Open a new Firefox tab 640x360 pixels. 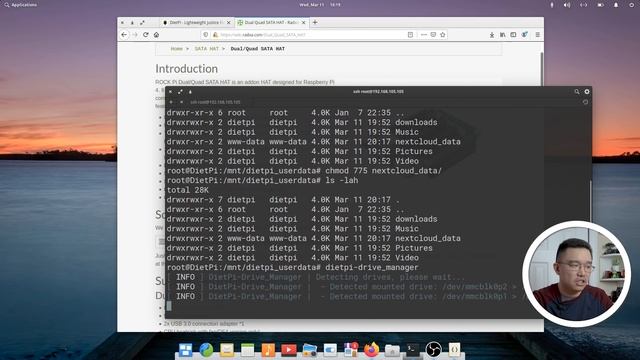(x=315, y=22)
